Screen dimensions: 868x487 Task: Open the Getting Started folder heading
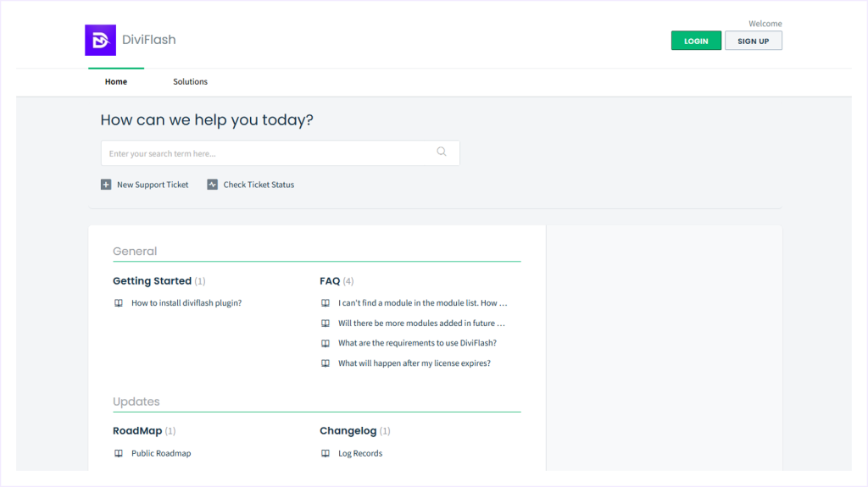pyautogui.click(x=152, y=281)
